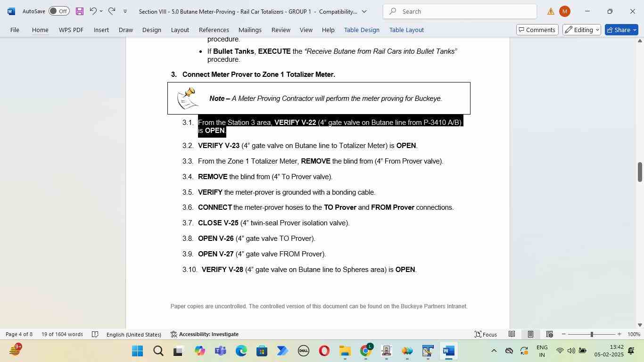
Task: Click the Redo arrow icon
Action: 112,11
